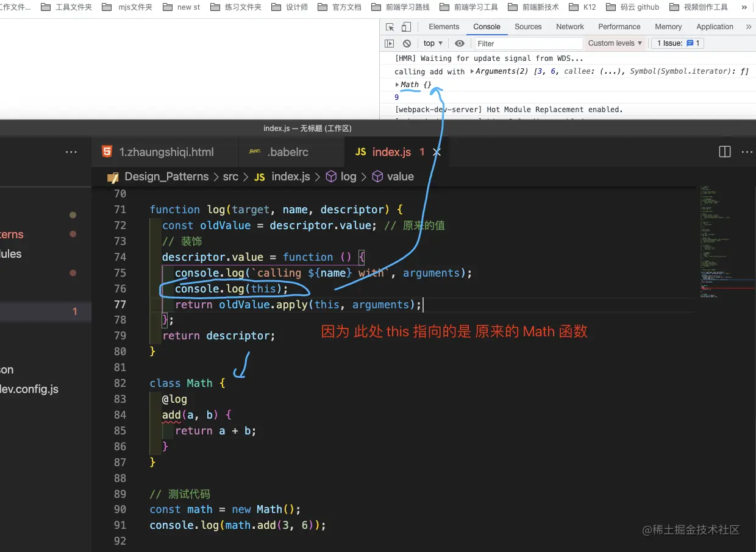Image resolution: width=756 pixels, height=552 pixels.
Task: Show more DevTools tabs chevron
Action: tap(748, 27)
